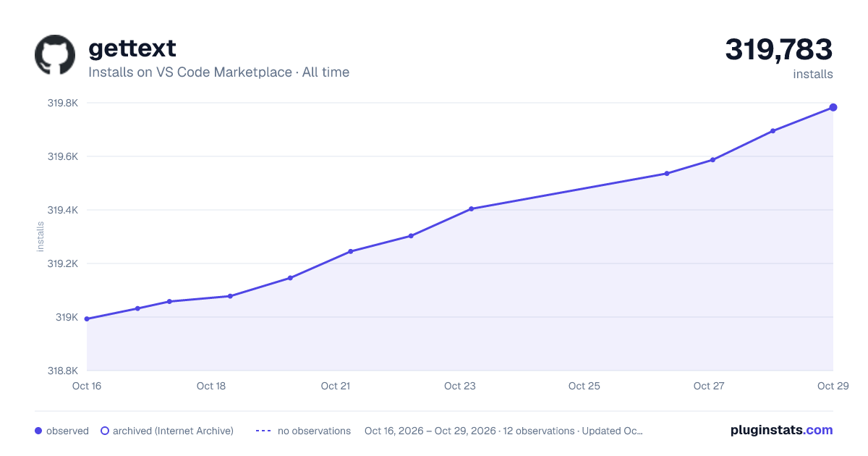Select the data point above Oct 27
This screenshot has height=456, width=868.
pos(712,160)
